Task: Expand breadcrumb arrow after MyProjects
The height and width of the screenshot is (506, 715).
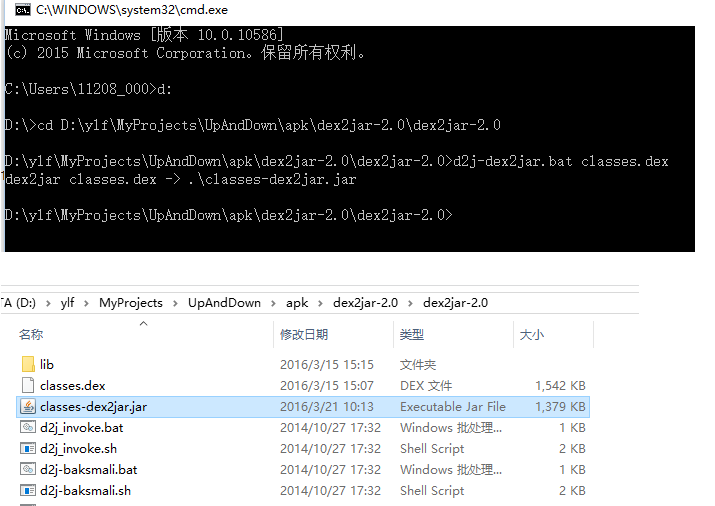Action: coord(175,303)
